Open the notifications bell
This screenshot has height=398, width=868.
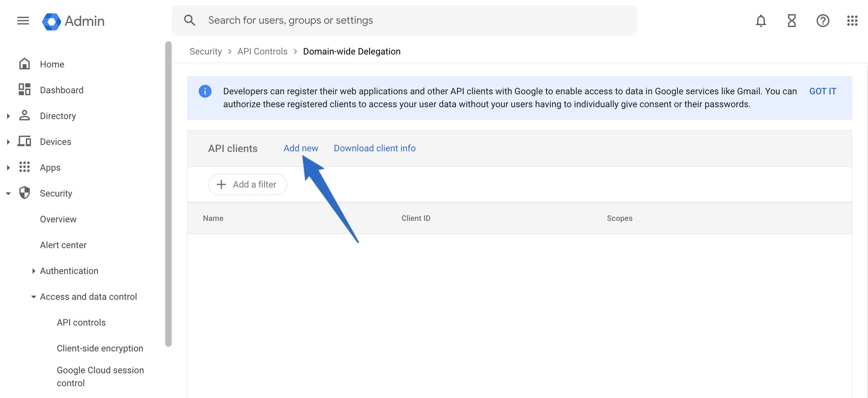761,21
